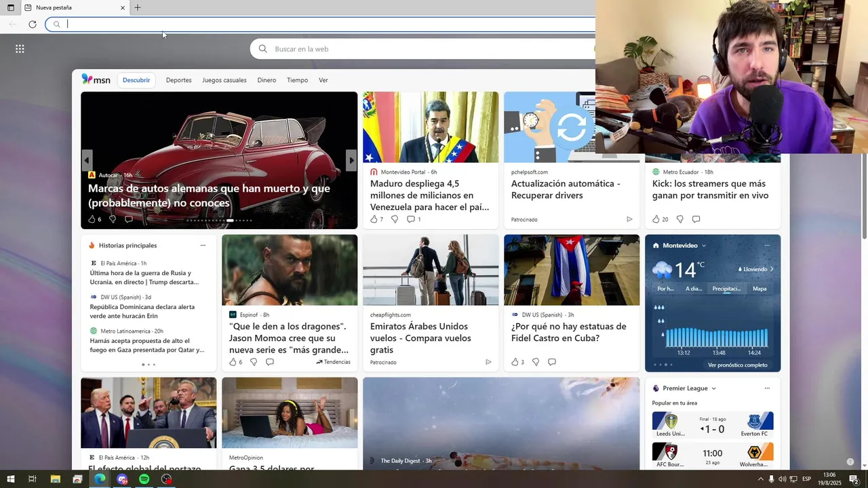
Task: Go to previous carousel slide arrow
Action: click(x=87, y=161)
